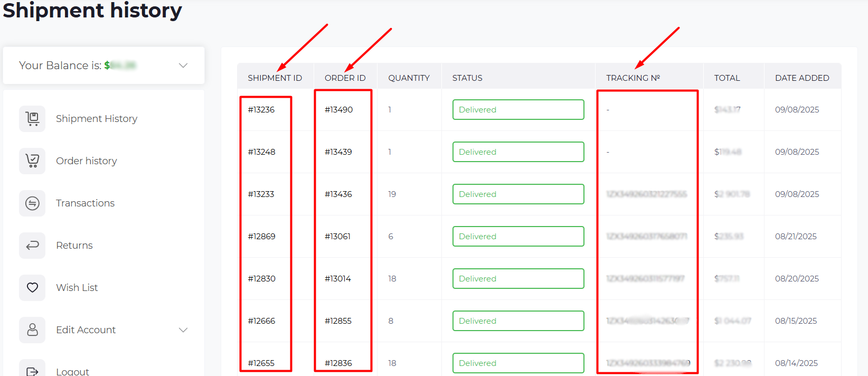Open the Shipment History menu item
Screen dimensions: 868x376
(97, 119)
